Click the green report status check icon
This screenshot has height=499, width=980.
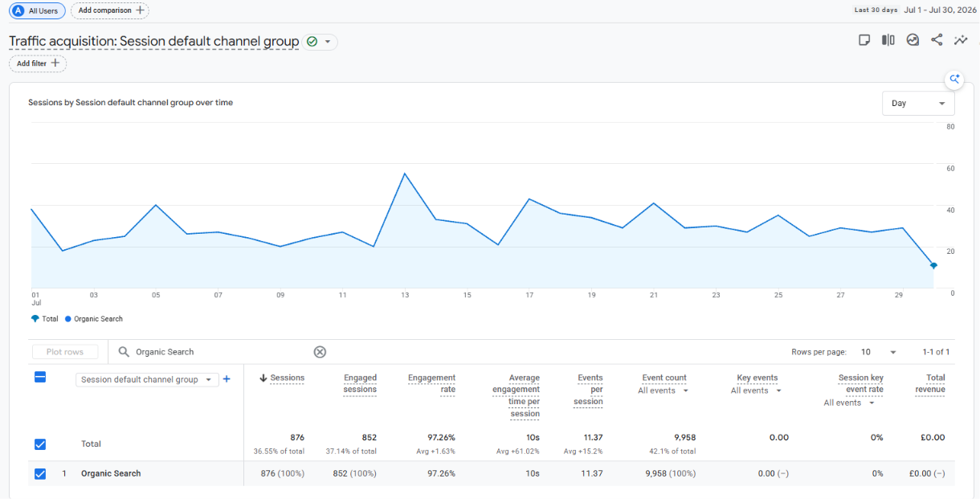(x=312, y=42)
